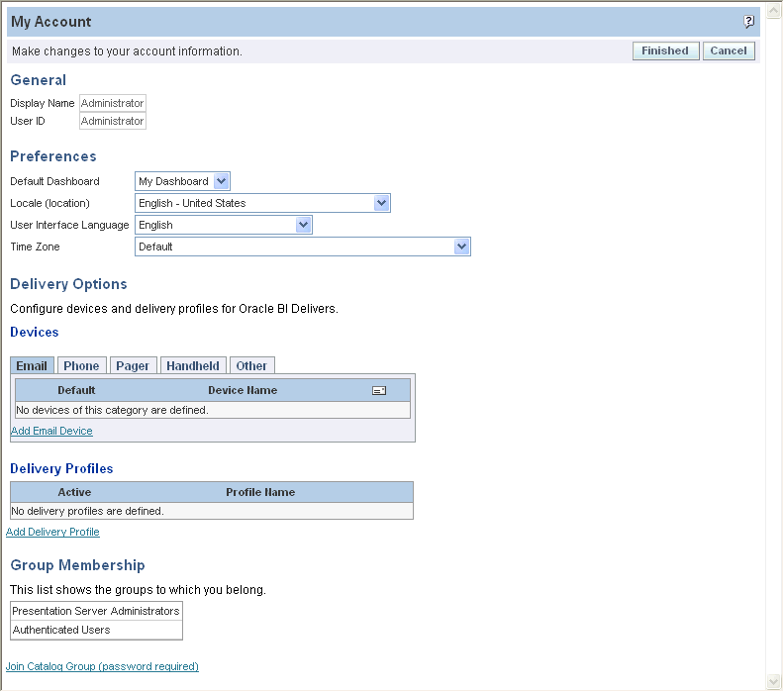Click the Cancel button
This screenshot has width=784, height=692.
[729, 51]
